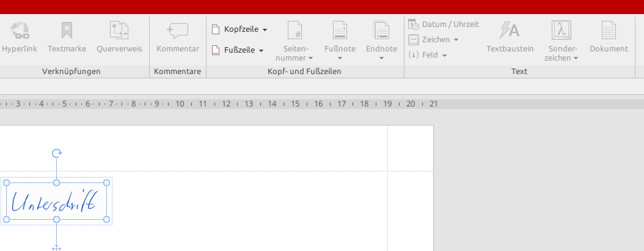Viewport: 644px width, 251px height.
Task: Open the Feld dropdown arrow
Action: (444, 55)
